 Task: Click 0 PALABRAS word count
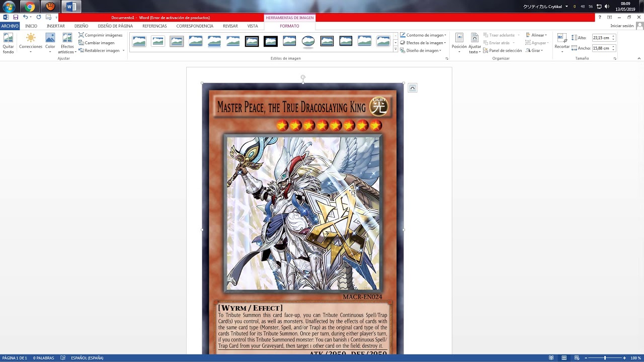click(x=44, y=358)
